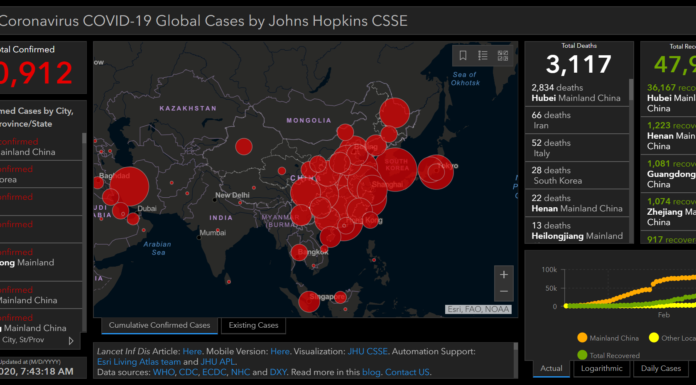Image resolution: width=696 pixels, height=385 pixels.
Task: Click the red case circle near Baghdad
Action: [x=129, y=186]
